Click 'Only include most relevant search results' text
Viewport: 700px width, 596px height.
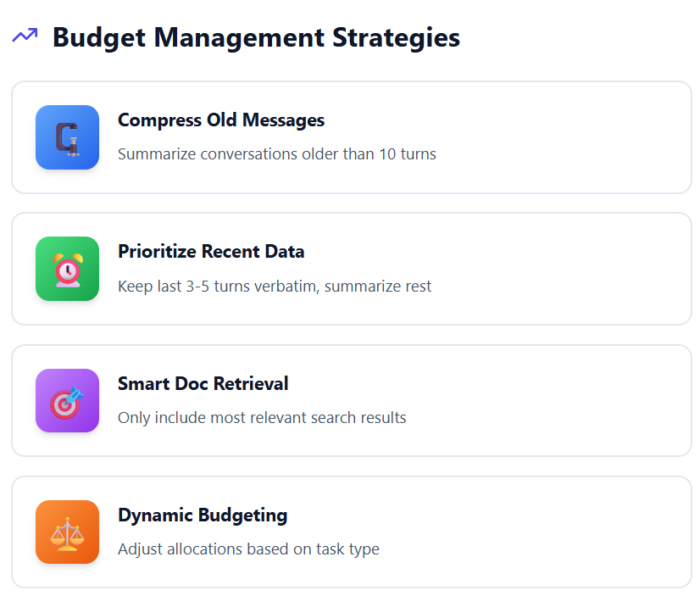click(x=262, y=417)
